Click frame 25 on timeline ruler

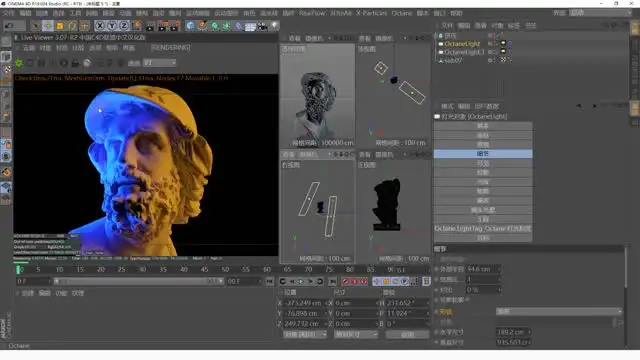coord(121,269)
